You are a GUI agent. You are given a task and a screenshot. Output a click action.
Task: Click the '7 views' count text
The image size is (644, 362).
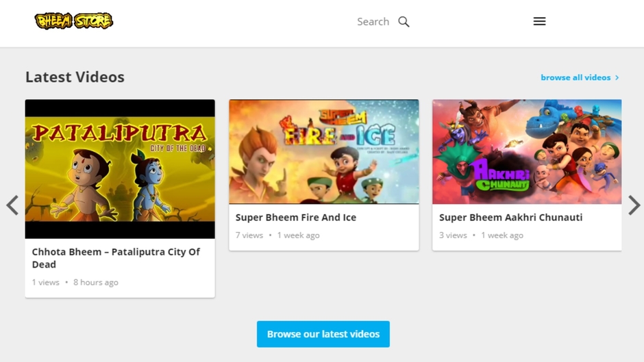[x=249, y=235]
